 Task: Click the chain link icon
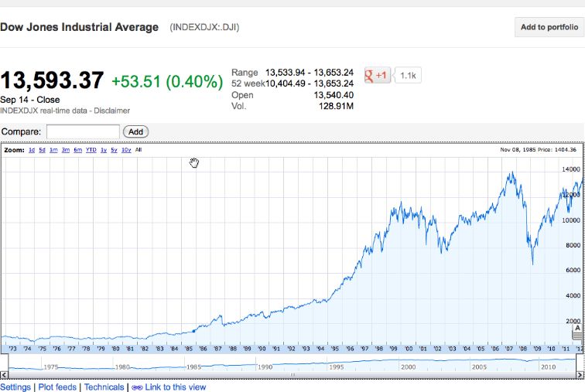pyautogui.click(x=137, y=388)
